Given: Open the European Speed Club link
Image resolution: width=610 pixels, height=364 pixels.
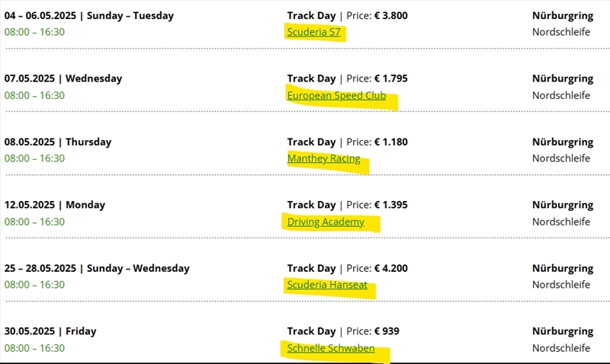Looking at the screenshot, I should point(336,95).
